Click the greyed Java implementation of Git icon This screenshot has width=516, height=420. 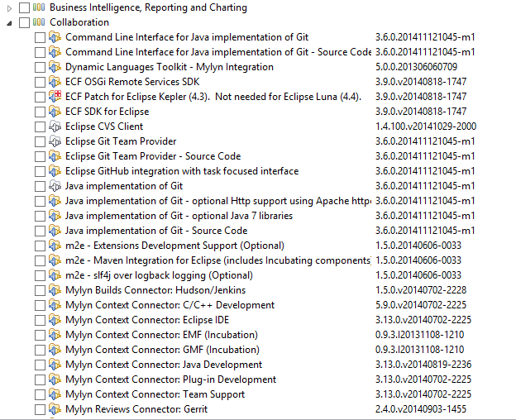click(x=55, y=185)
